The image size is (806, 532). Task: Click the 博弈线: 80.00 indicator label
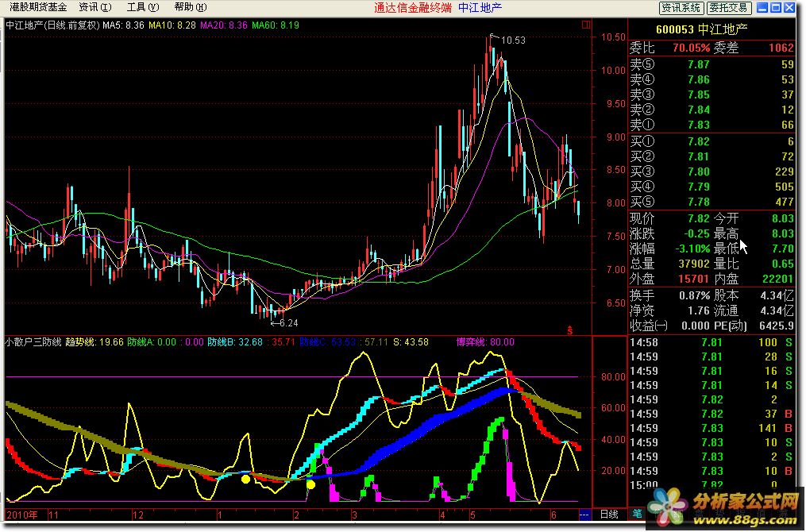pyautogui.click(x=486, y=341)
